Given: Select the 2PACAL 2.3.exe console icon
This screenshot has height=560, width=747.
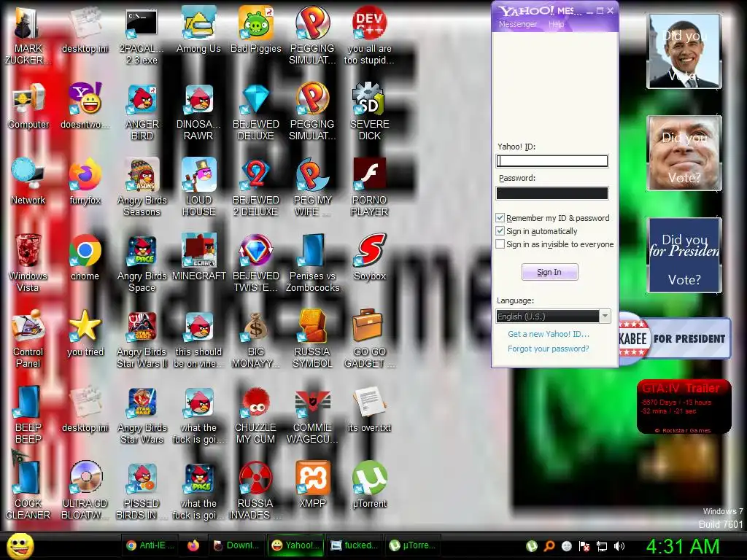Looking at the screenshot, I should 142,36.
